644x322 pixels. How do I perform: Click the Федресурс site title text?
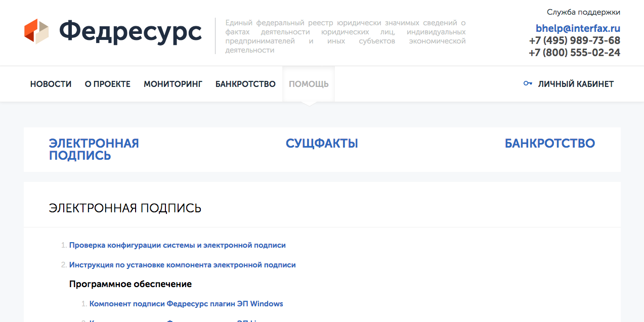pyautogui.click(x=131, y=31)
